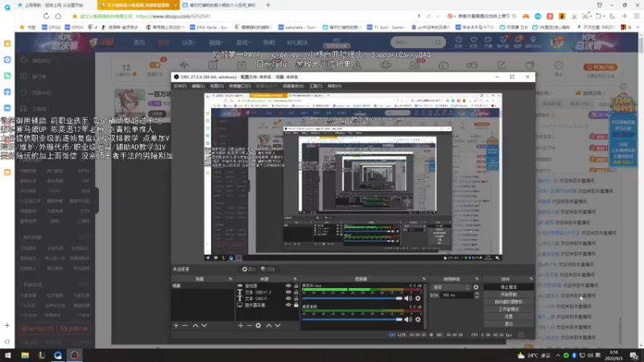Hide the 文本 (GDI+) source without number
644x362 pixels.
288,298
